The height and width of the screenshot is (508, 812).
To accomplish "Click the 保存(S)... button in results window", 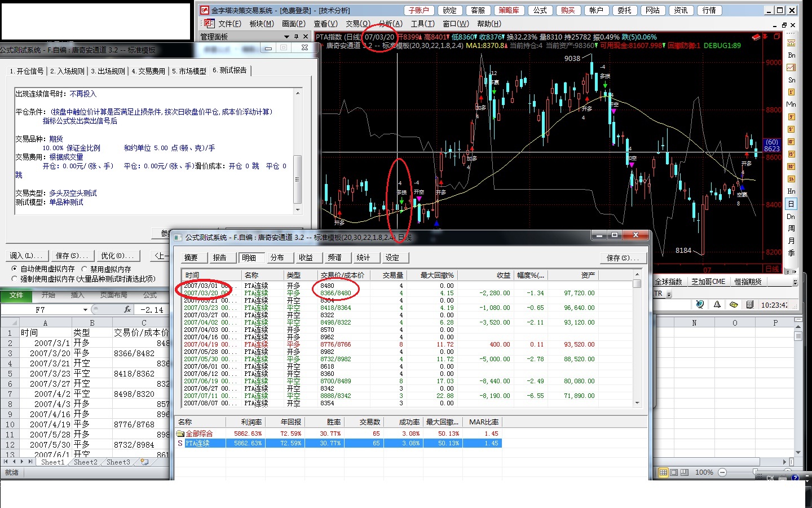I will (x=623, y=257).
